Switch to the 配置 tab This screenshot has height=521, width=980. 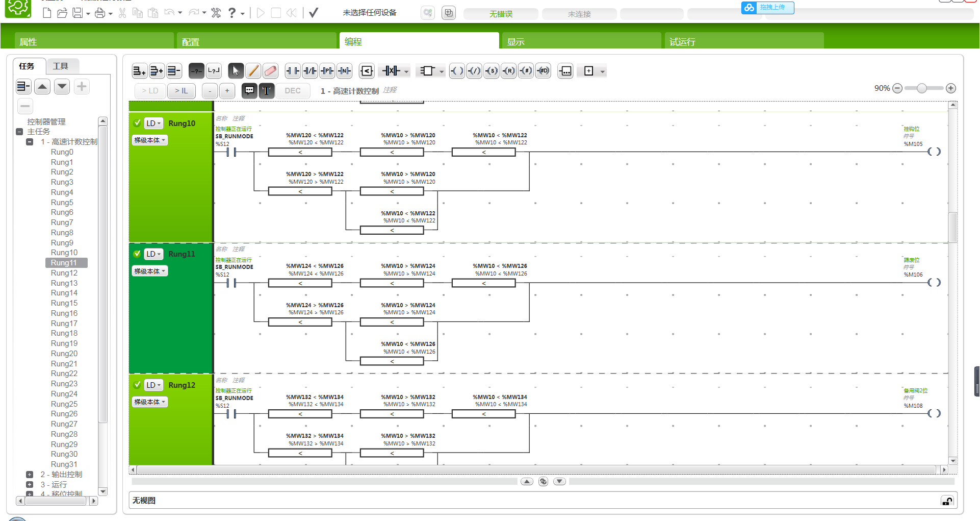click(x=256, y=41)
